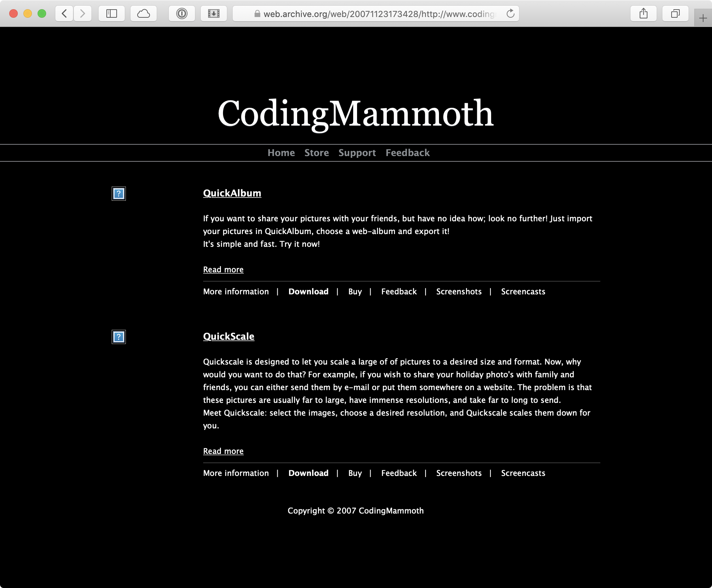Click the broken QuickScale image placeholder
Viewport: 712px width, 588px height.
[x=119, y=337]
